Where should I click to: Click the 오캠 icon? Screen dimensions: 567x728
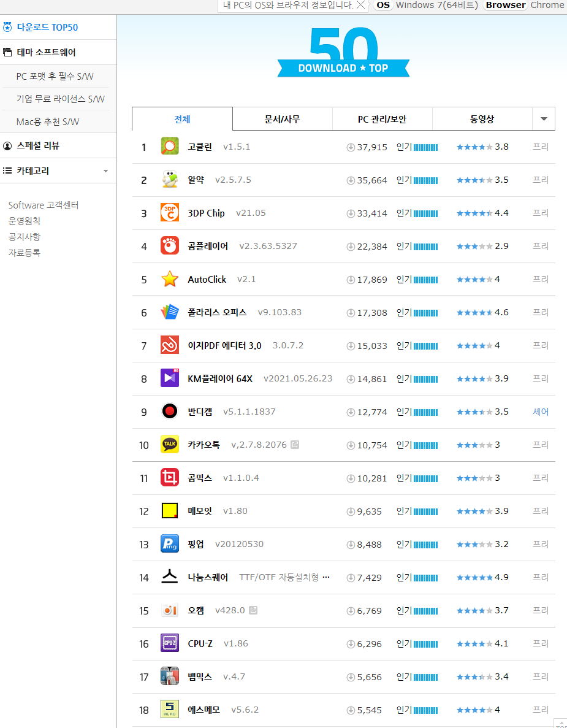[x=170, y=610]
